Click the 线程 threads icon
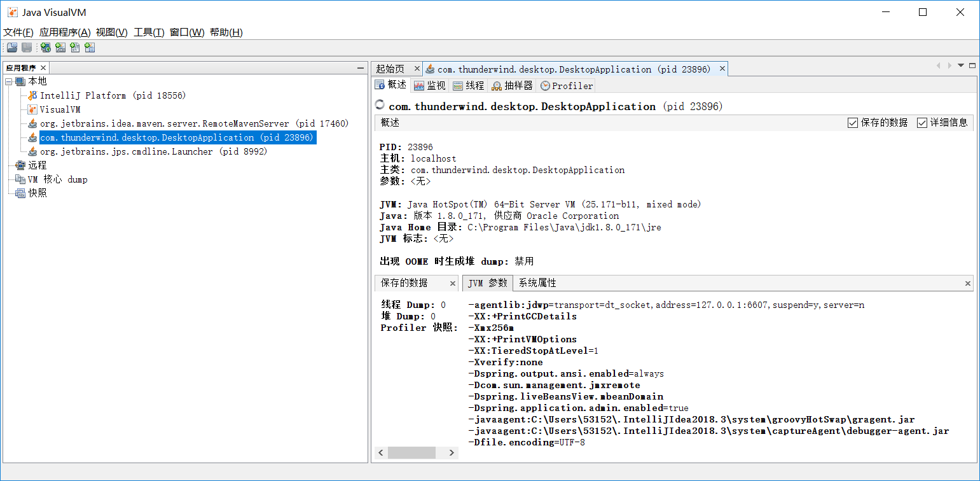980x481 pixels. click(458, 86)
